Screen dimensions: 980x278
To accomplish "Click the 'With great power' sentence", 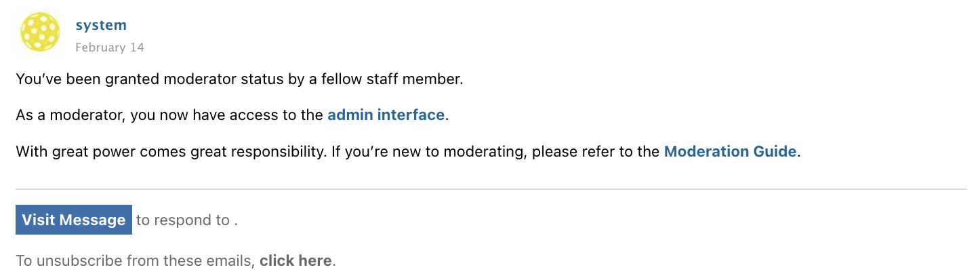I will 171,152.
